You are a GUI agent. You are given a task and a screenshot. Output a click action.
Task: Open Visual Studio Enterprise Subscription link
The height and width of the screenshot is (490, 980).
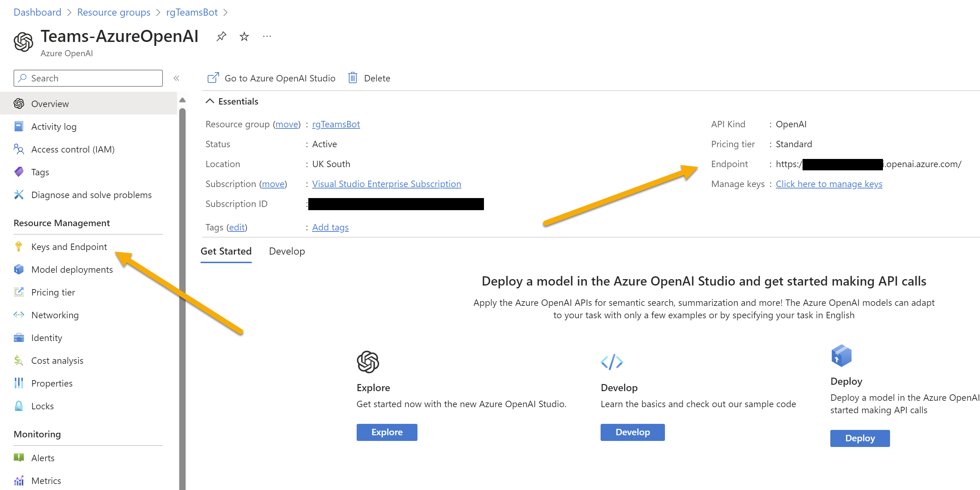tap(386, 184)
